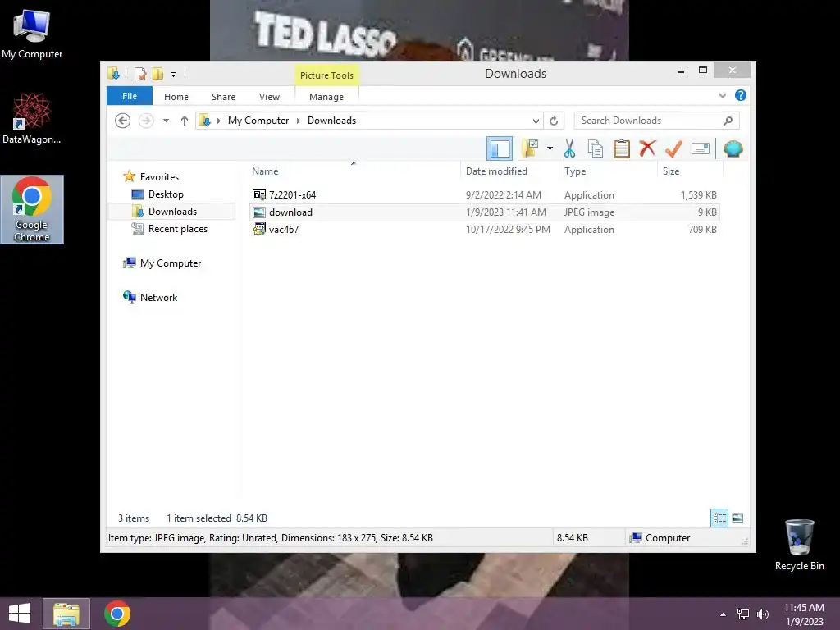The width and height of the screenshot is (840, 630).
Task: Click Downloads in address breadcrumb
Action: [x=331, y=121]
